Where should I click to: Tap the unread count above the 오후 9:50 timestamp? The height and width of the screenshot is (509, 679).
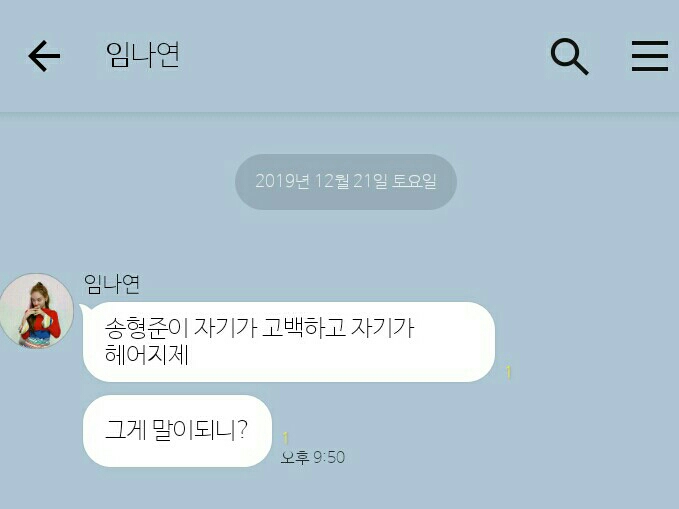[285, 438]
